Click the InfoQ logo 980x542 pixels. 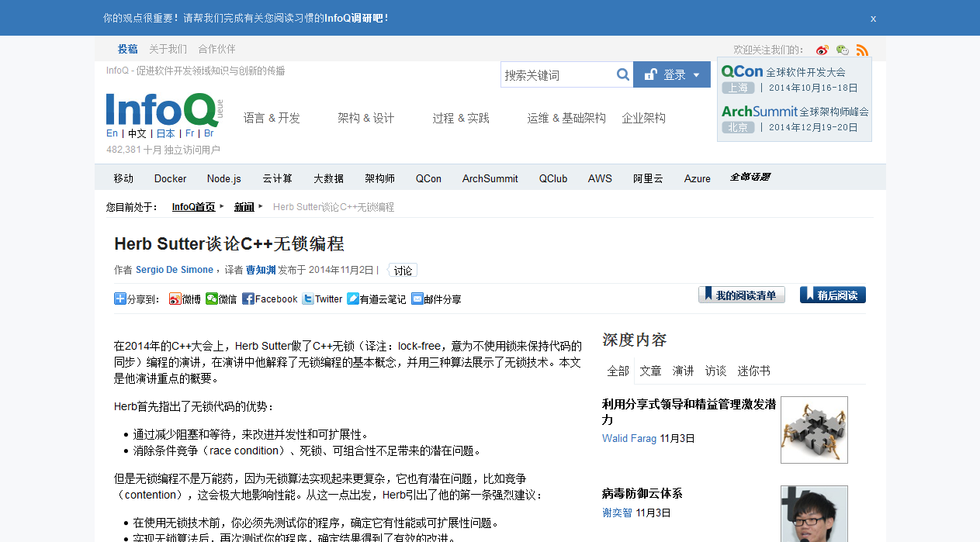(x=164, y=110)
